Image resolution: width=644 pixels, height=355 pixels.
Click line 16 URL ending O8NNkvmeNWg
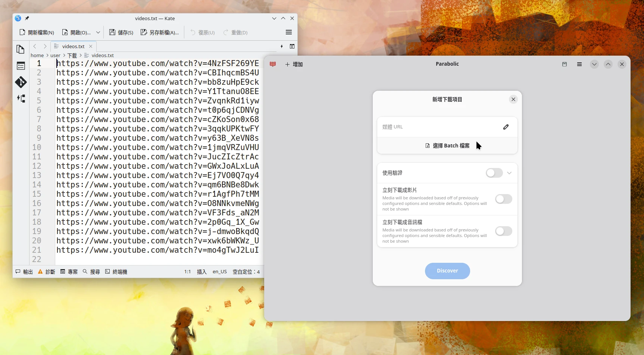(158, 203)
